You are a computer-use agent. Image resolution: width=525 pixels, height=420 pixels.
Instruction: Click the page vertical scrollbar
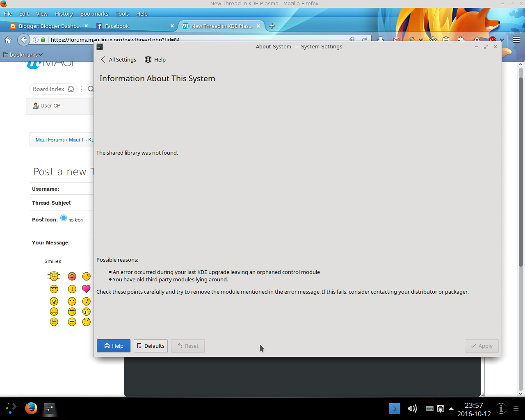coord(521,205)
